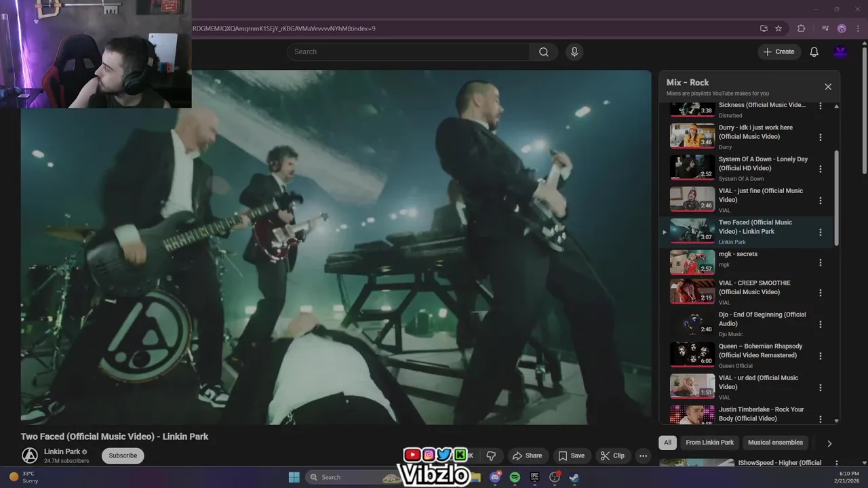Open options menu for Queen – Bohemian Rhapsody
Screen dimensions: 868x488
pos(820,356)
